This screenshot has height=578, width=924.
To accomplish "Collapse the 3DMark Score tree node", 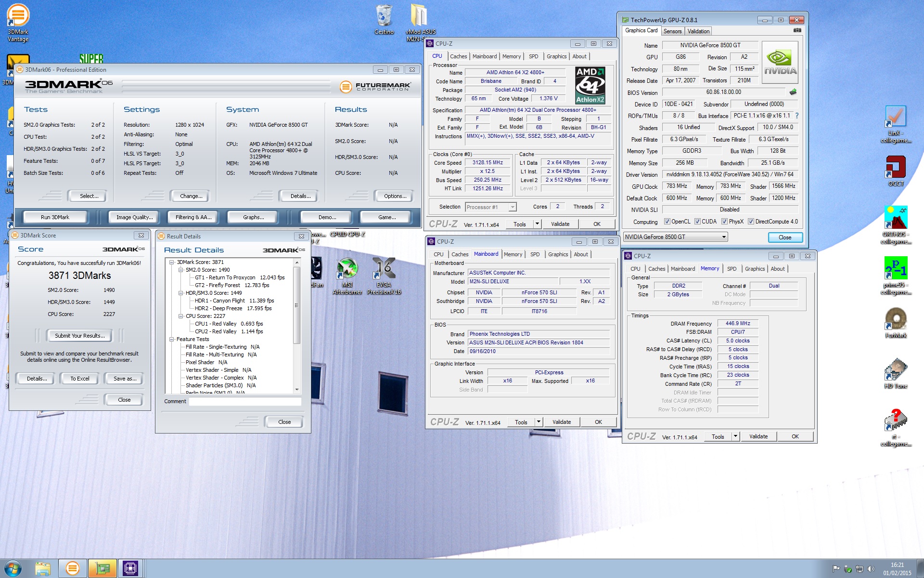I will tap(172, 262).
